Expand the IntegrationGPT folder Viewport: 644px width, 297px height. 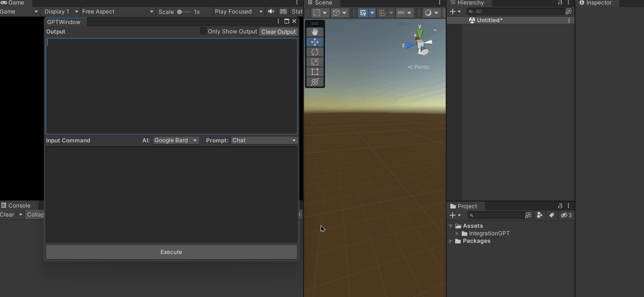point(457,233)
